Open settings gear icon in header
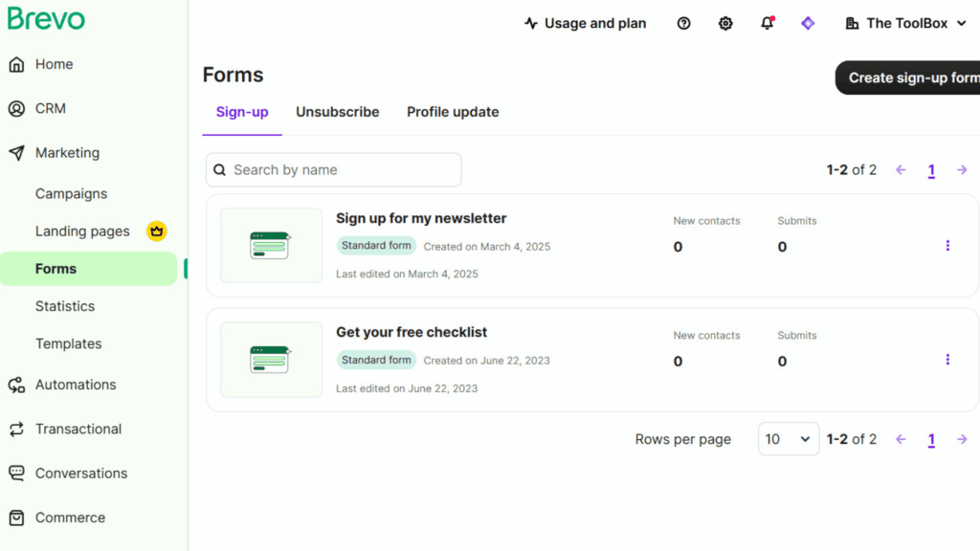 click(725, 24)
